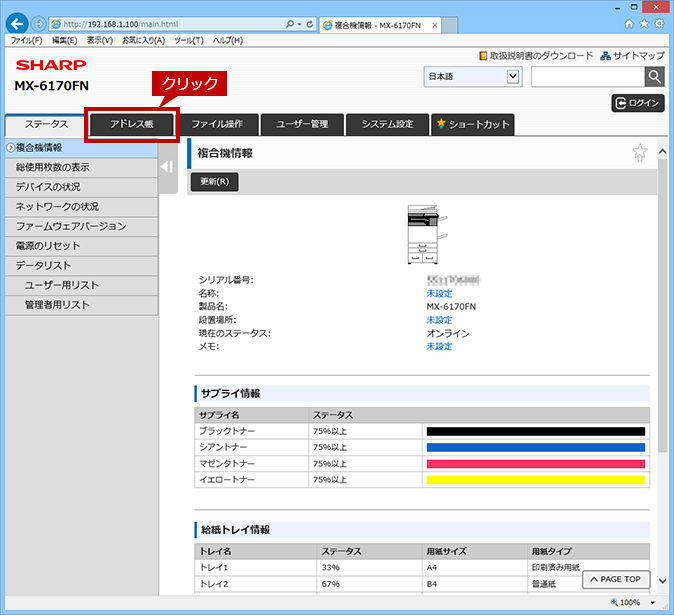Click the 更新(R) refresh button
The width and height of the screenshot is (674, 615).
tap(214, 181)
